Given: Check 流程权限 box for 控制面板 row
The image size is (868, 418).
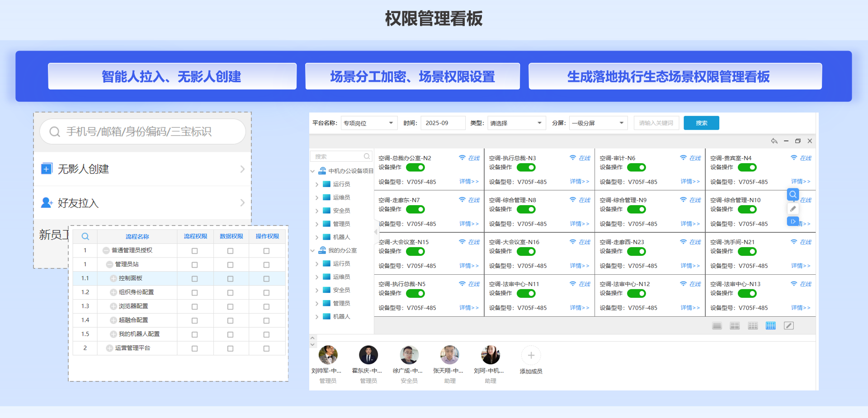Looking at the screenshot, I should [194, 279].
